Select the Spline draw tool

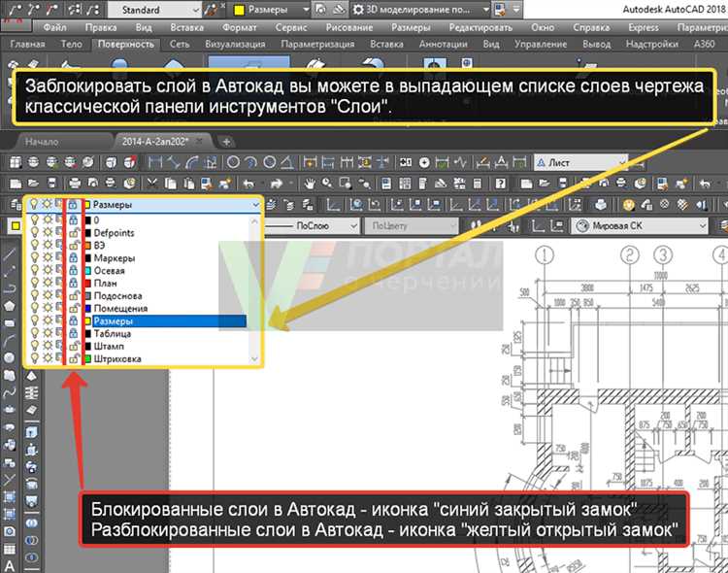point(10,392)
